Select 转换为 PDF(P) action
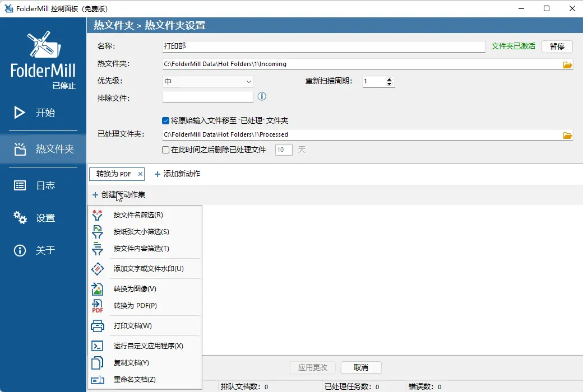This screenshot has width=583, height=392. coord(145,306)
